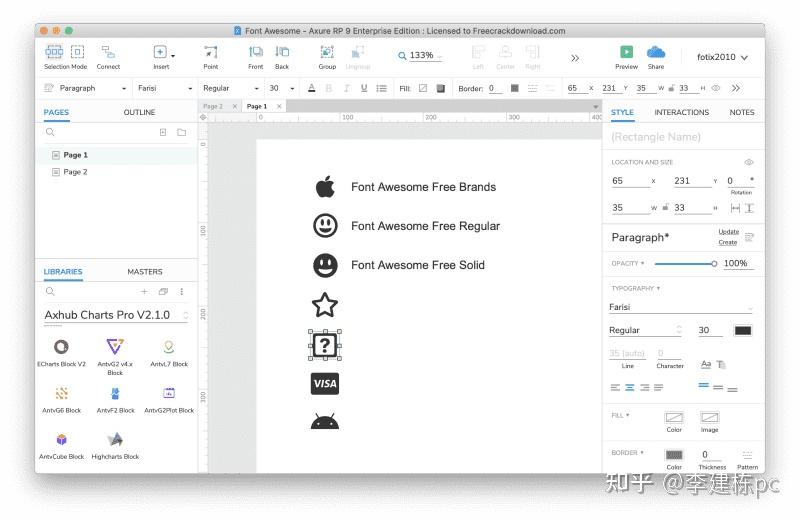
Task: Switch to the LIBRARIES tab
Action: [x=63, y=271]
